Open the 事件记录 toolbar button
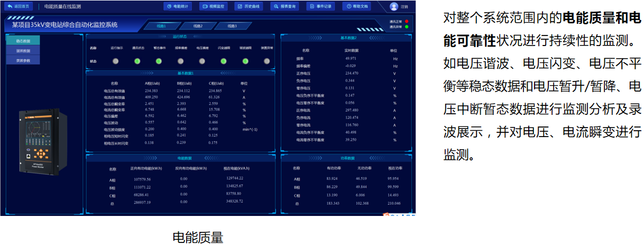The height and width of the screenshot is (244, 644). pos(321,6)
